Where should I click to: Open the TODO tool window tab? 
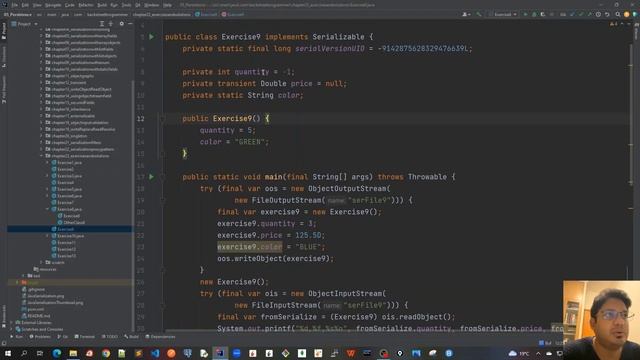(x=109, y=337)
